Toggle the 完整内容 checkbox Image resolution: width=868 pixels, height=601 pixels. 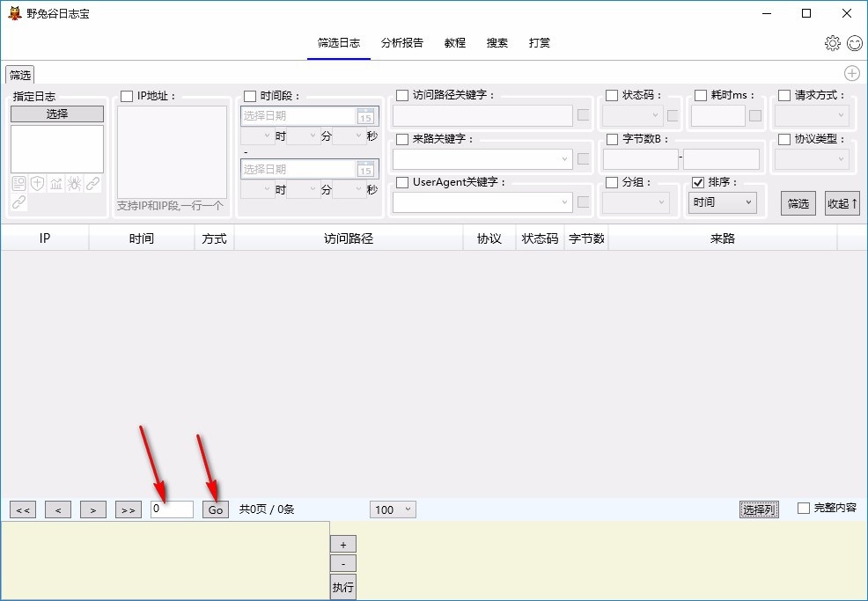[804, 508]
